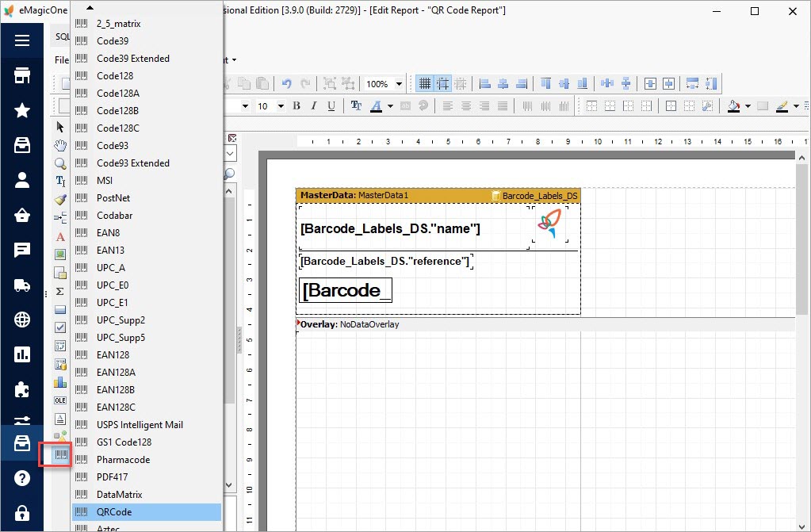Image resolution: width=811 pixels, height=532 pixels.
Task: Toggle Italic text formatting
Action: pyautogui.click(x=313, y=106)
